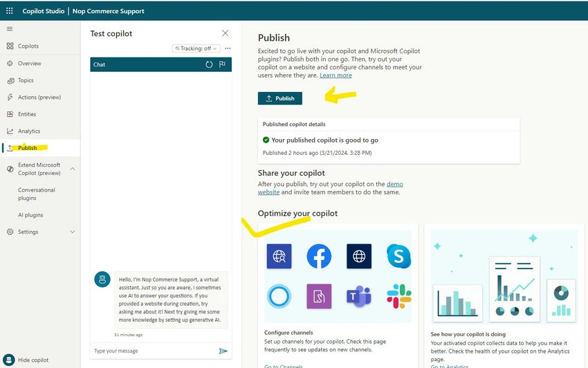Send the message with arrow icon
The height and width of the screenshot is (368, 588).
click(x=223, y=351)
